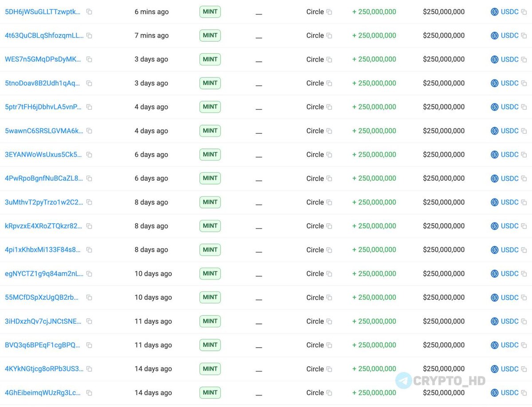Click USDC coin logo in 3uMthvT2pyTrzo1w2C2 row

[495, 202]
